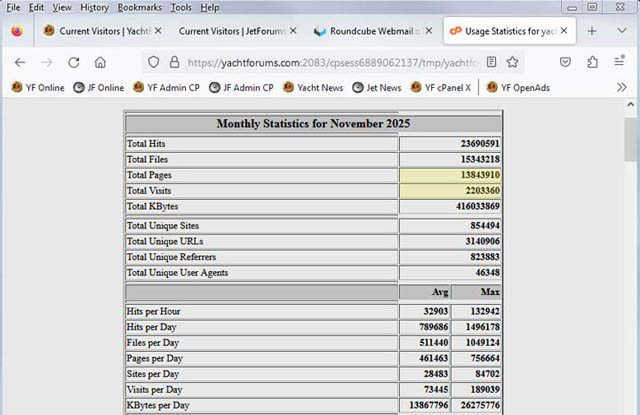
Task: Open a new tab with plus button
Action: (x=591, y=31)
